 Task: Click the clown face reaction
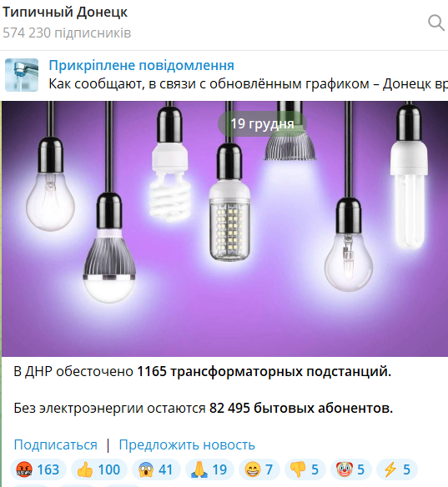pos(350,469)
